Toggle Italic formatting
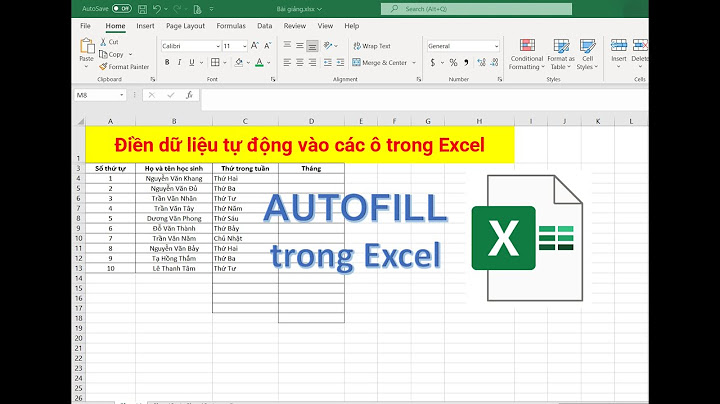Screen dimensions: 720x404 [x=179, y=62]
